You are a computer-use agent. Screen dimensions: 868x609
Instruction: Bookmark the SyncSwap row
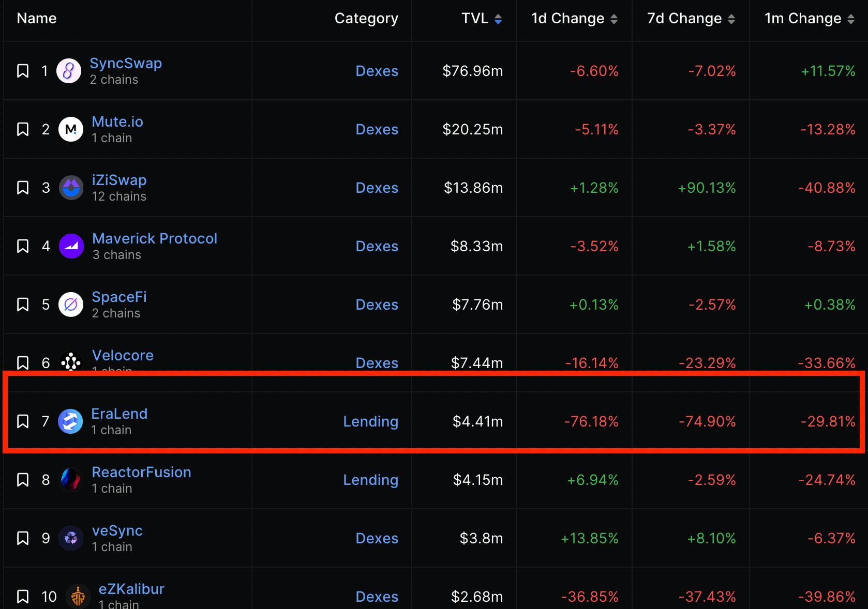coord(23,71)
